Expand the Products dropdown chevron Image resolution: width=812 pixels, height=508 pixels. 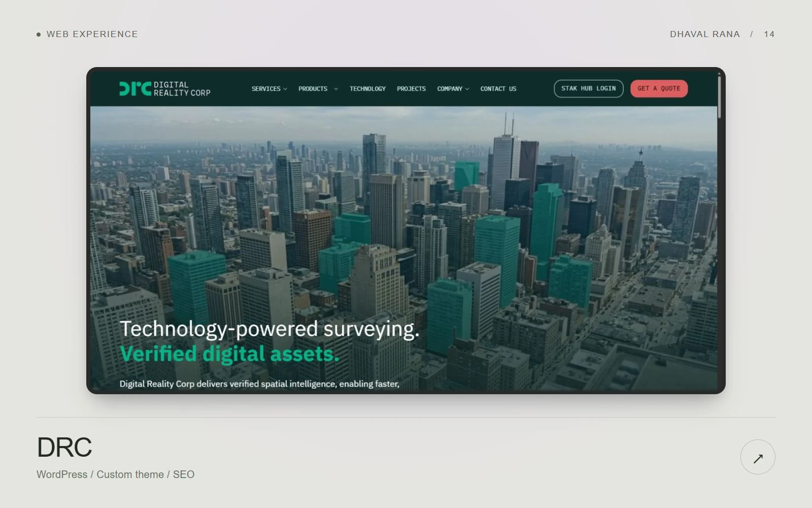pyautogui.click(x=336, y=89)
